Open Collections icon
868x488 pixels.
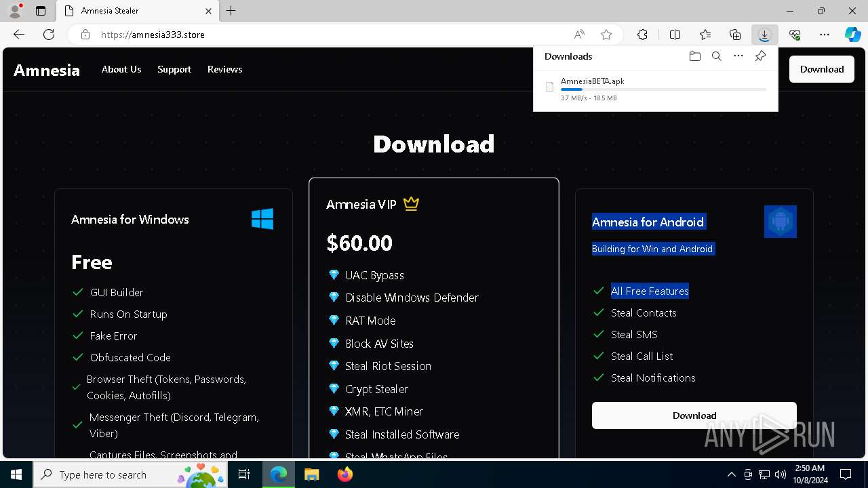(x=735, y=35)
